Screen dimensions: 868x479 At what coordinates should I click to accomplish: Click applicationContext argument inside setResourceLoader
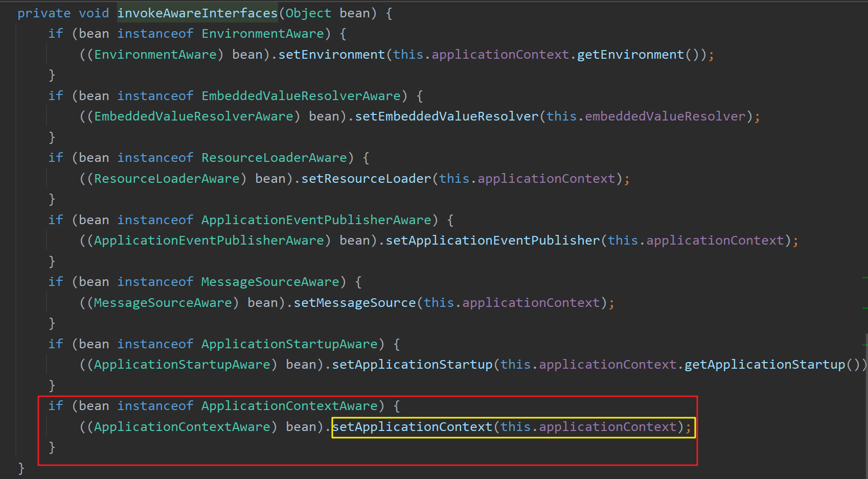point(546,179)
